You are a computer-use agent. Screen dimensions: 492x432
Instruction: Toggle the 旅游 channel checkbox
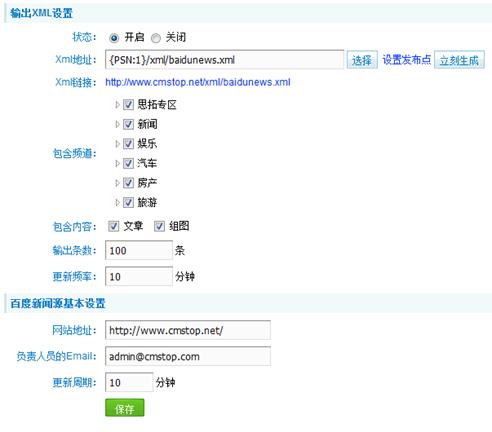click(128, 202)
